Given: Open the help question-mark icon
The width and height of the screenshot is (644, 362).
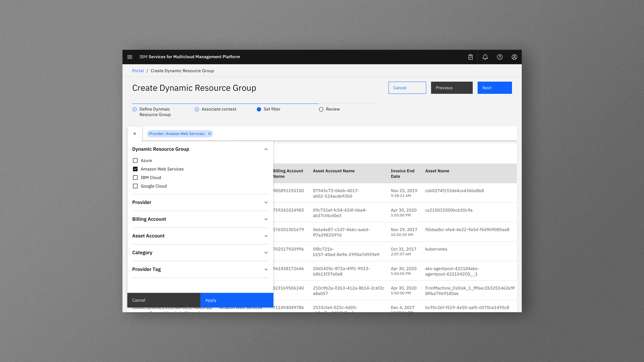Looking at the screenshot, I should tap(500, 57).
